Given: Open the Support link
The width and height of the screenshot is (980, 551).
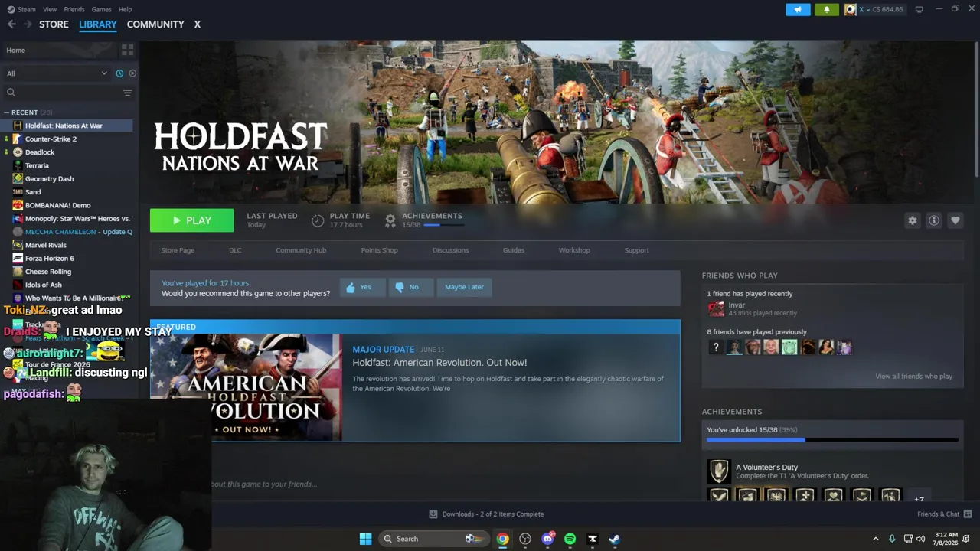Looking at the screenshot, I should pos(636,250).
